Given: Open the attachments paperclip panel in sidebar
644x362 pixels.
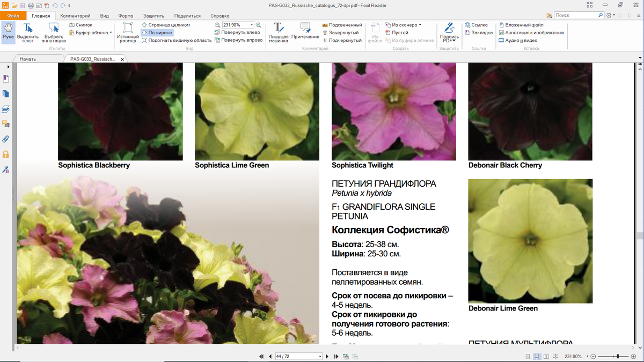Looking at the screenshot, I should (x=6, y=139).
